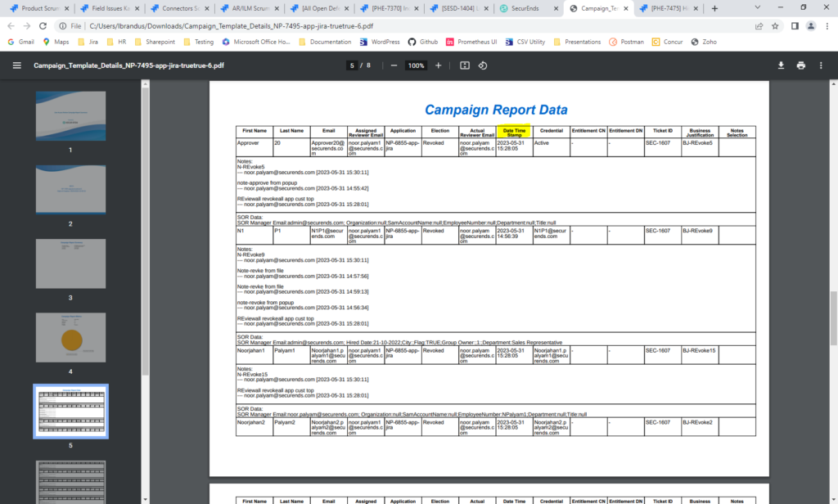Viewport: 838px width, 504px height.
Task: Open the browser side panel
Action: pyautogui.click(x=795, y=25)
